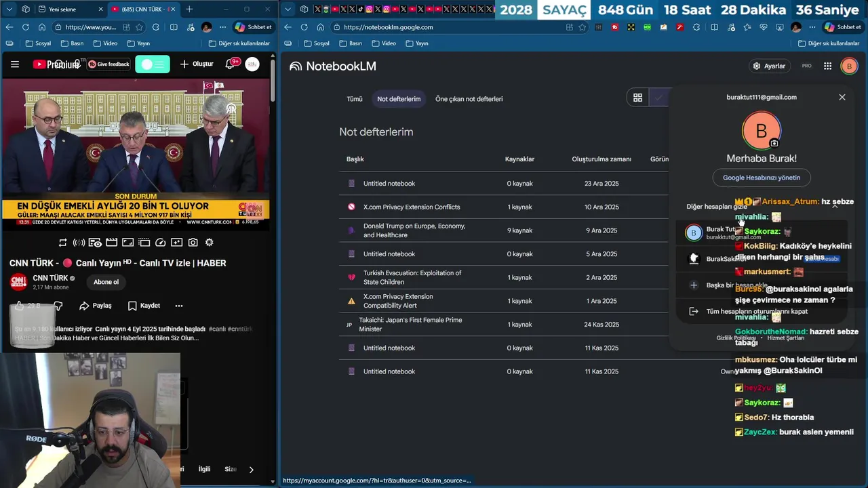868x488 pixels.
Task: Open more actions next to Kaydet
Action: click(179, 306)
